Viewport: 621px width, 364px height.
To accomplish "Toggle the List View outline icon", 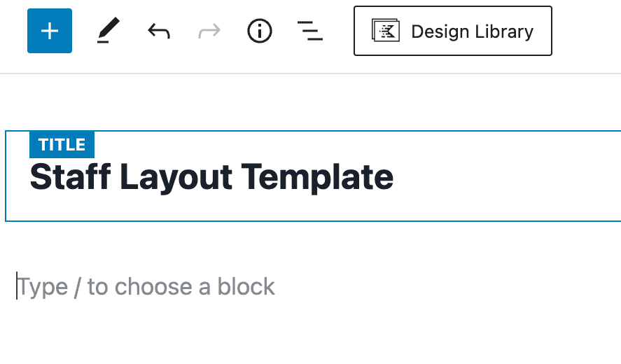I will 310,31.
